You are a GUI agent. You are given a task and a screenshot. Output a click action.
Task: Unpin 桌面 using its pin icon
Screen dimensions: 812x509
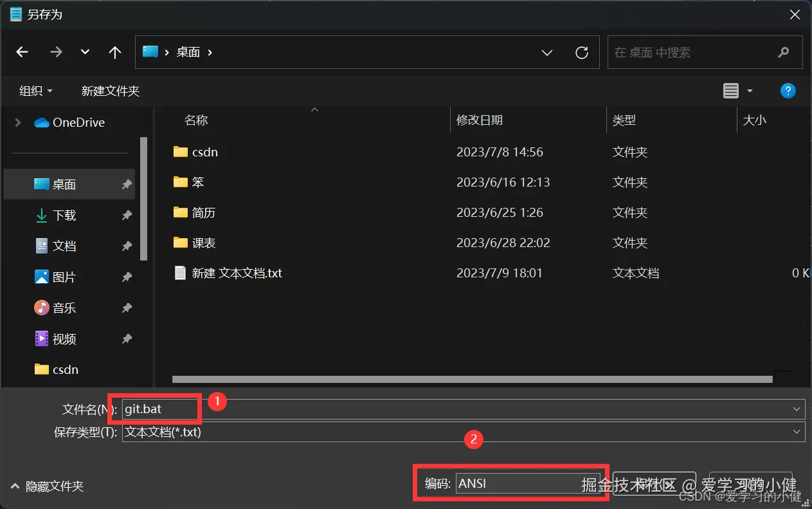click(127, 185)
